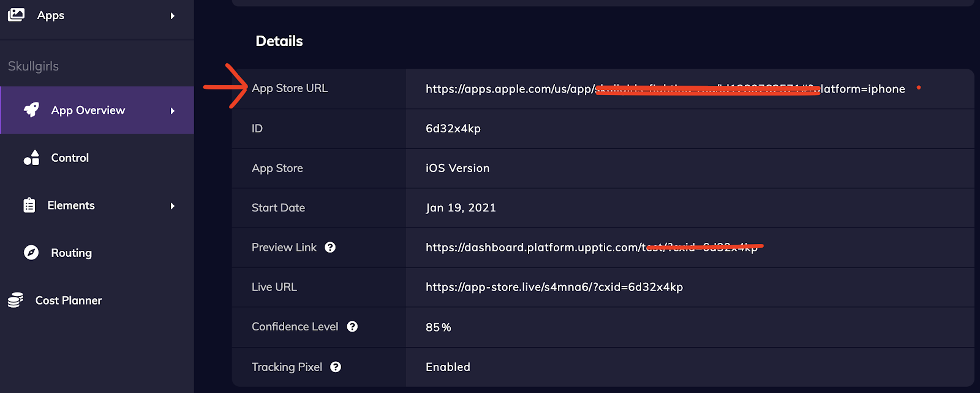Image resolution: width=980 pixels, height=393 pixels.
Task: Show help tooltip for Tracking Pixel
Action: tap(336, 367)
